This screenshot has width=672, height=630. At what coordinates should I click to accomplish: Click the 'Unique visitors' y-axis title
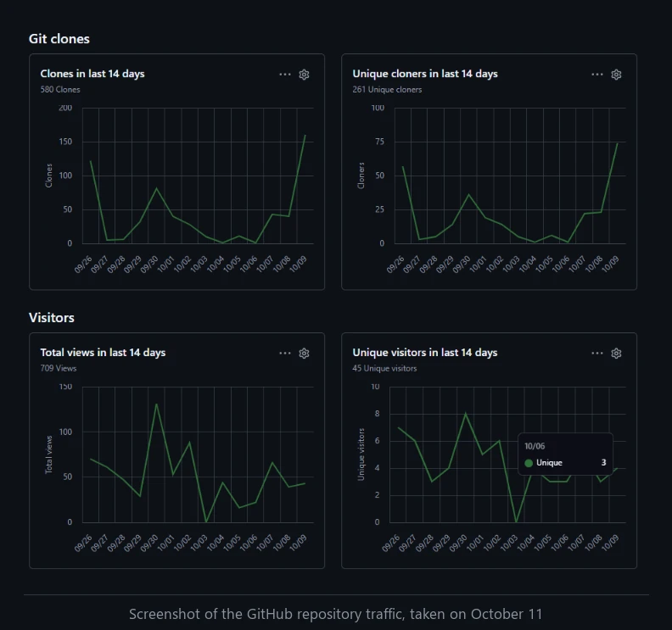coord(361,454)
